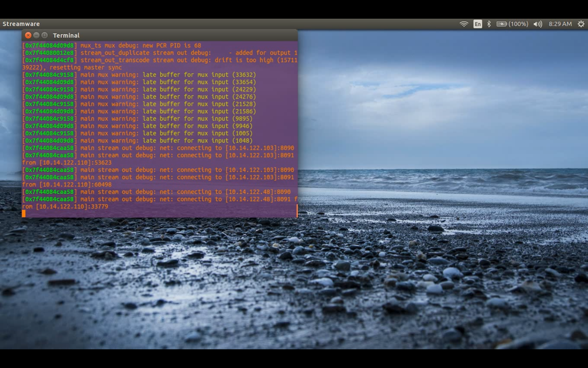Viewport: 588px width, 368px height.
Task: Minimize the Terminal window
Action: tap(36, 35)
